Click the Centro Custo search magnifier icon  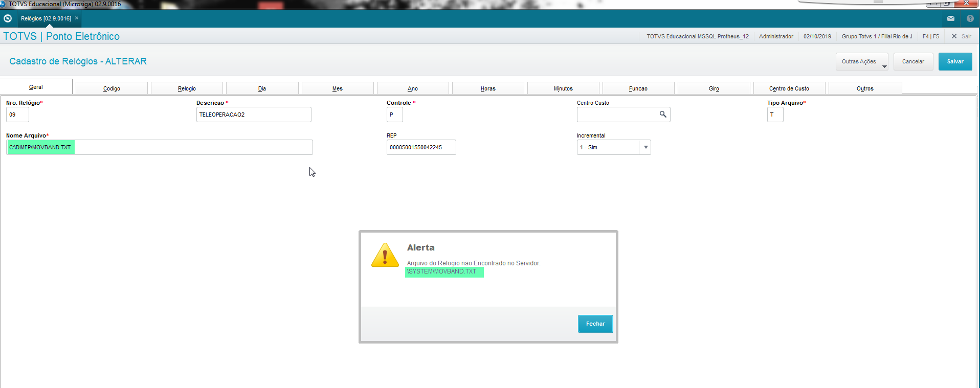pos(663,115)
